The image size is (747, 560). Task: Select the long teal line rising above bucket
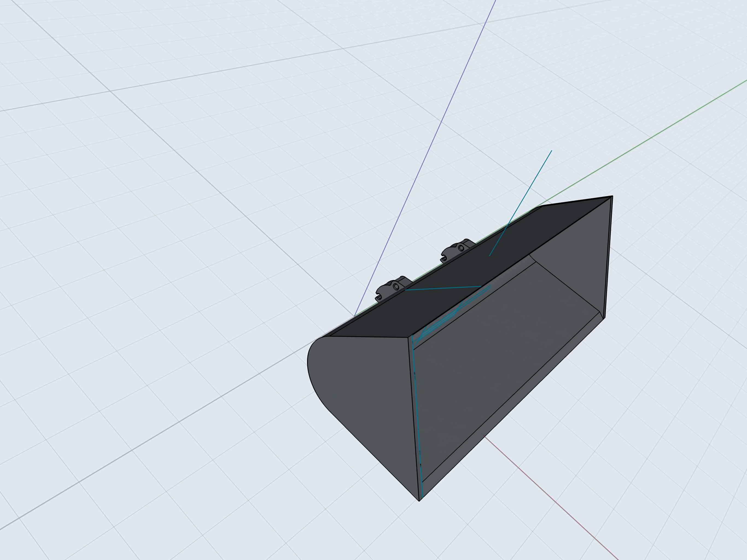(x=520, y=203)
